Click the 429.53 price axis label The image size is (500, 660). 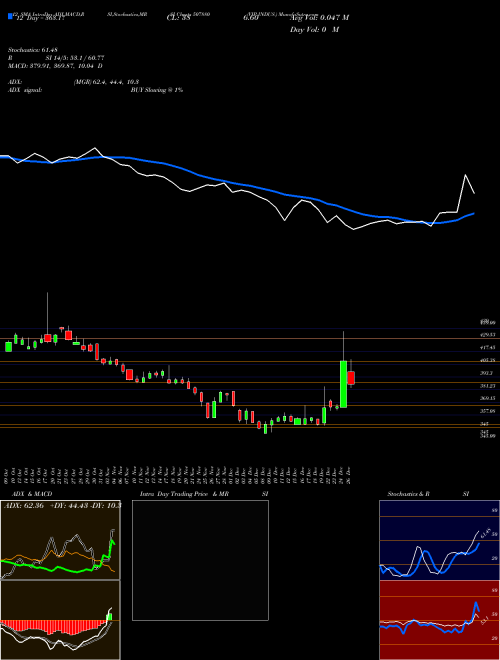coord(487,335)
